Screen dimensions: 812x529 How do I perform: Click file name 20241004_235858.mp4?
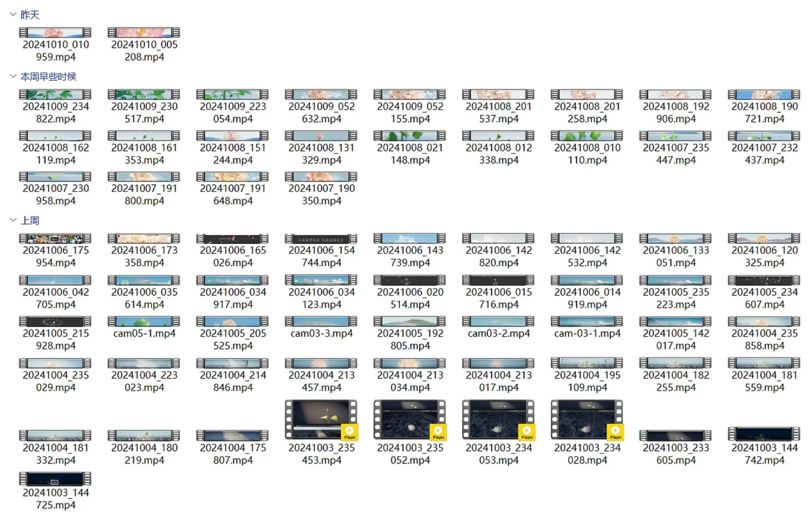(764, 339)
